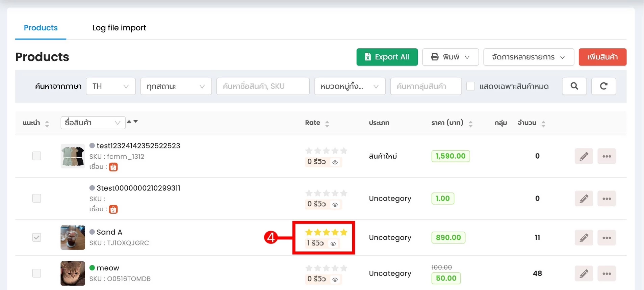Image resolution: width=644 pixels, height=290 pixels.
Task: Toggle แสดงเฉพาะสินค้าหมด checkbox
Action: (470, 86)
